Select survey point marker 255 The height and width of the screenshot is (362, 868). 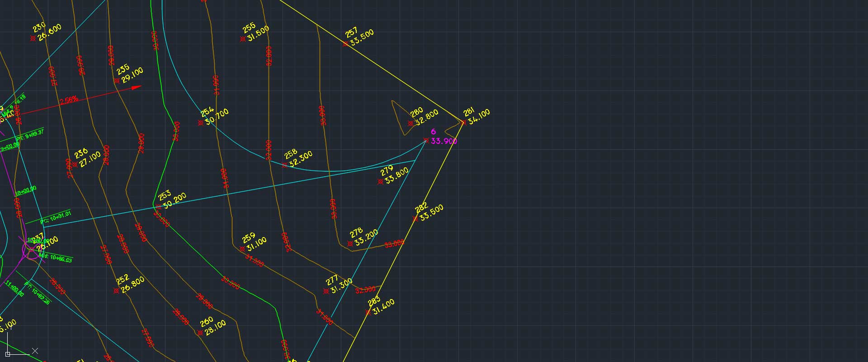(x=243, y=39)
